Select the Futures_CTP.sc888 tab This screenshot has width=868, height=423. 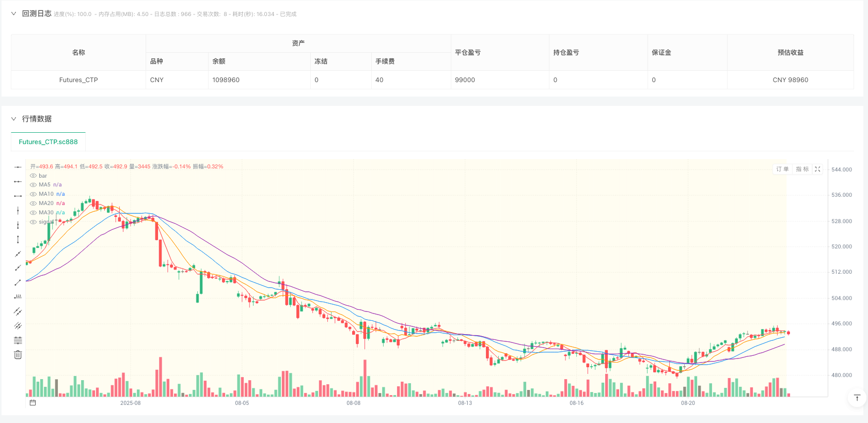48,142
